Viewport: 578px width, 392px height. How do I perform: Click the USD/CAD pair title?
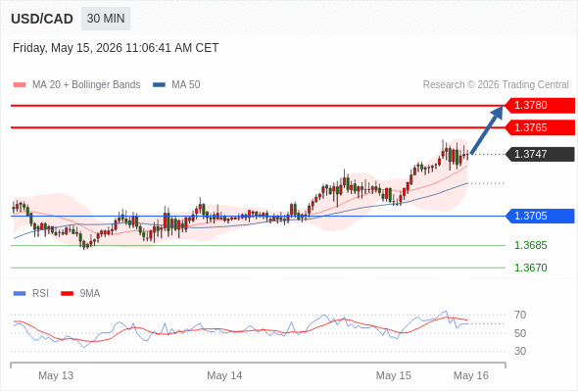42,19
